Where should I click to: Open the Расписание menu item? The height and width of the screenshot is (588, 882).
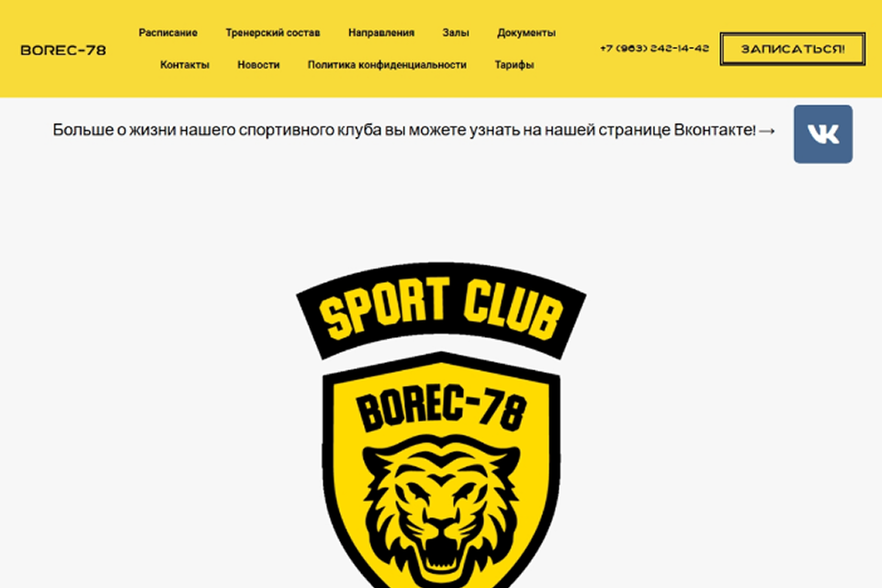pyautogui.click(x=167, y=33)
